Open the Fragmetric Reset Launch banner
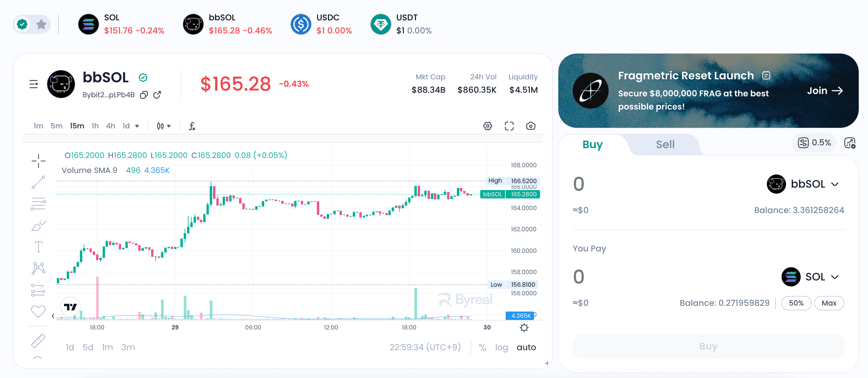Screen dimensions: 868x378 [708, 90]
